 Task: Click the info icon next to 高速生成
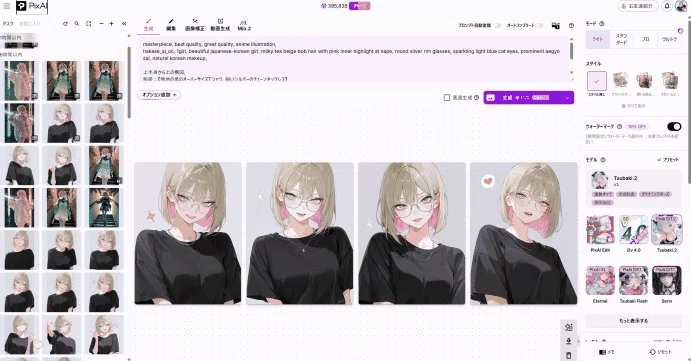476,97
